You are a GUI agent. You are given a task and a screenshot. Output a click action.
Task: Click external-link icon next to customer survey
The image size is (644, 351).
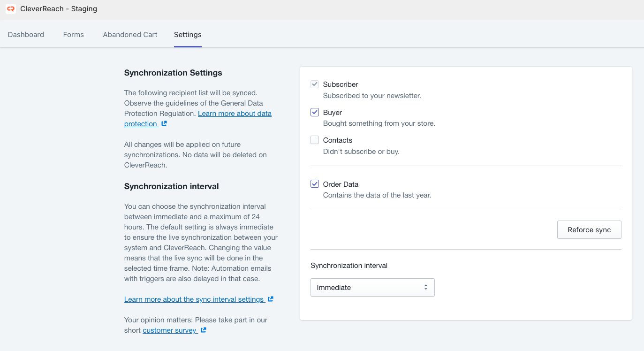tap(204, 330)
